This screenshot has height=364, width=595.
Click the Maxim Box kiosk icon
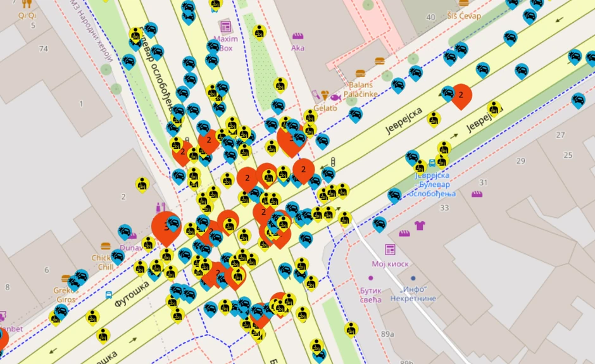[x=226, y=27]
